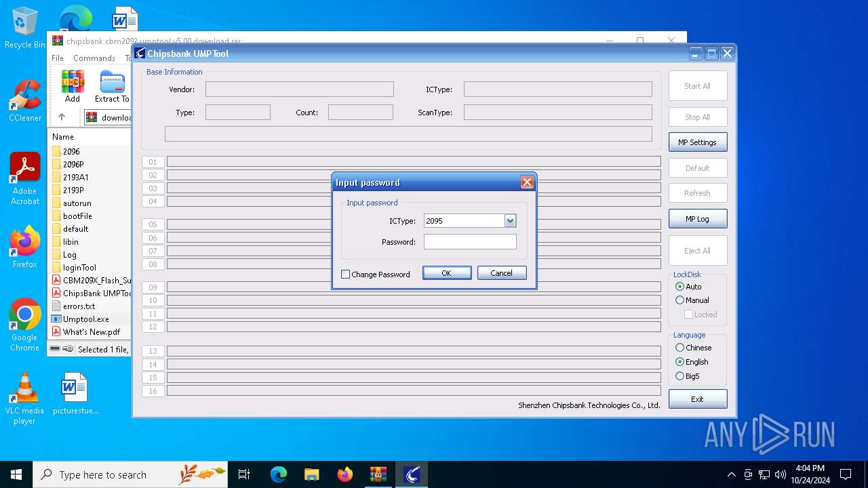The width and height of the screenshot is (868, 488).
Task: Open the volume control in system tray
Action: click(781, 474)
